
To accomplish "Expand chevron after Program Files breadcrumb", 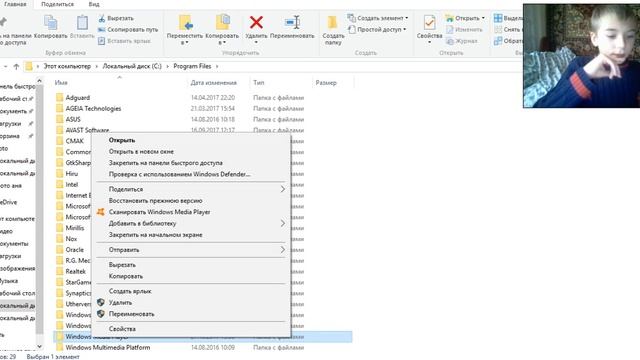I will click(217, 66).
